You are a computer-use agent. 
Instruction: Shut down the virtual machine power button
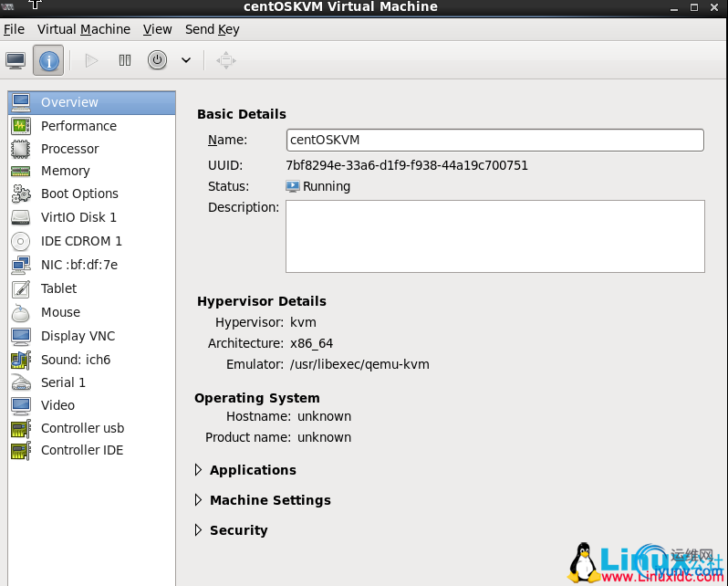[158, 60]
